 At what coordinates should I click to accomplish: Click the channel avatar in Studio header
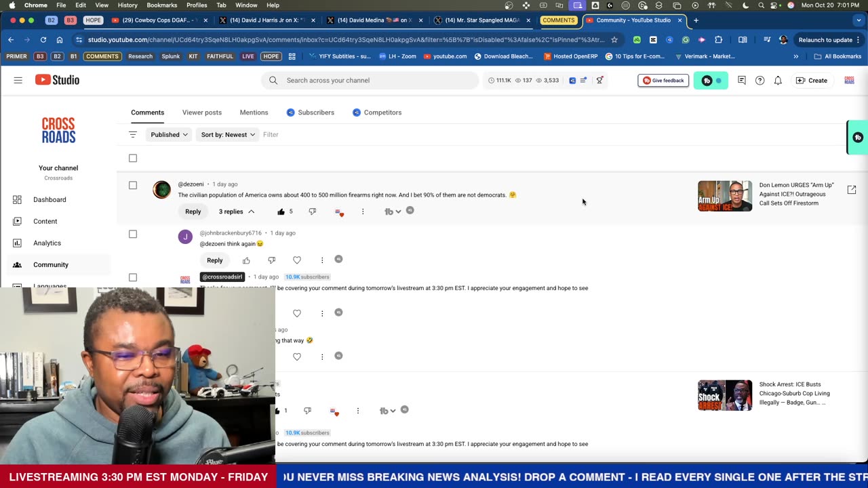(x=849, y=81)
